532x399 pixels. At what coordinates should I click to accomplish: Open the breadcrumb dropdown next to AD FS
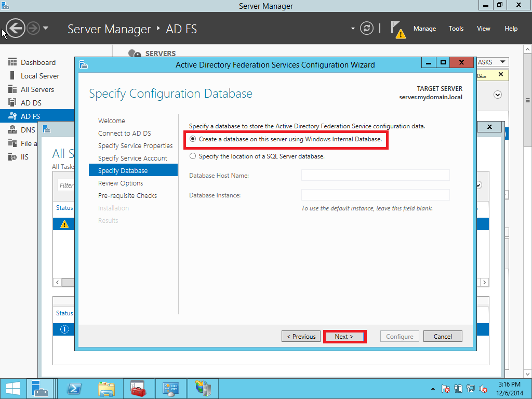pyautogui.click(x=354, y=29)
